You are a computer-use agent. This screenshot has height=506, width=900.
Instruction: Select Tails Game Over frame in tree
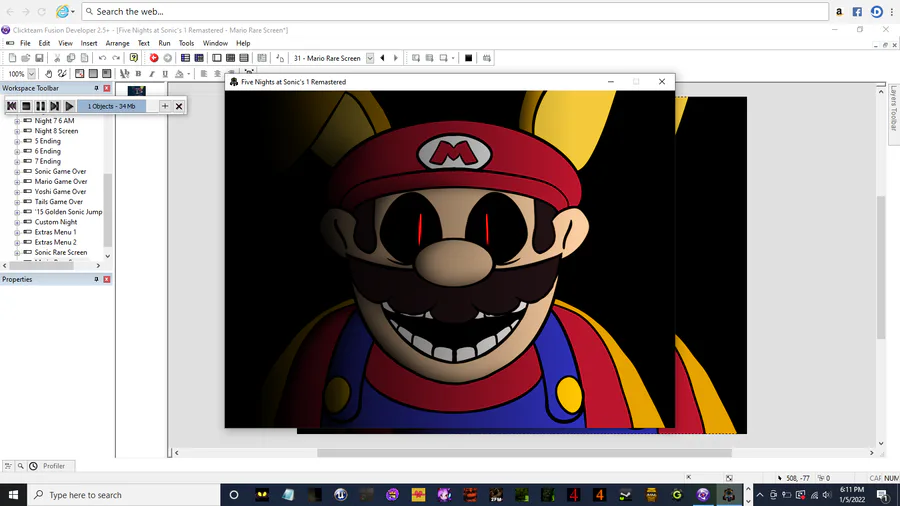point(59,202)
